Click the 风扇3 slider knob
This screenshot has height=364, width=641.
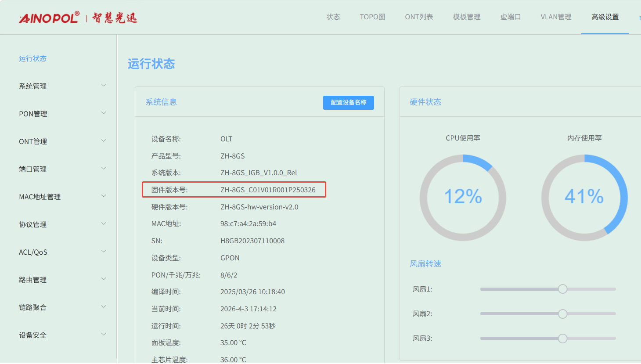[x=562, y=338]
